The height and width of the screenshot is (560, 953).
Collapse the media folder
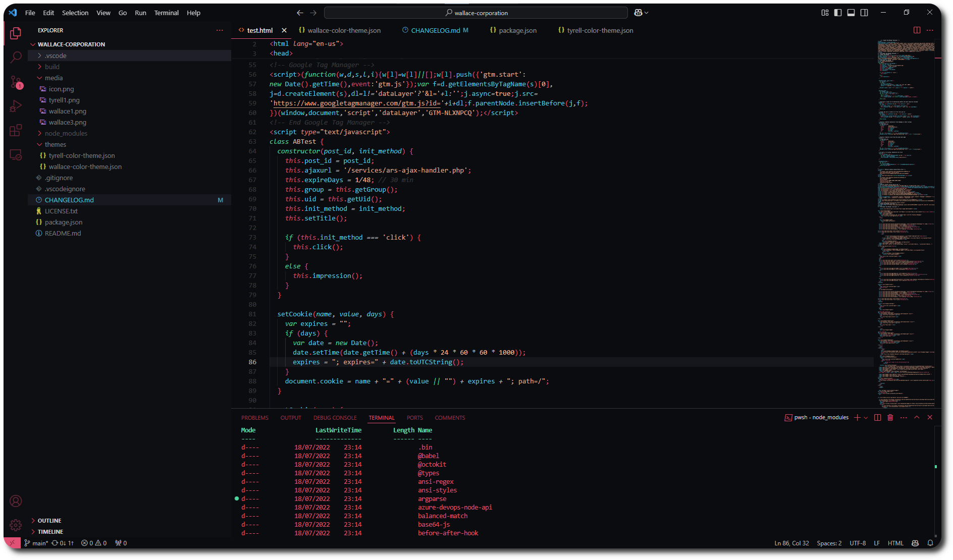(x=129, y=78)
